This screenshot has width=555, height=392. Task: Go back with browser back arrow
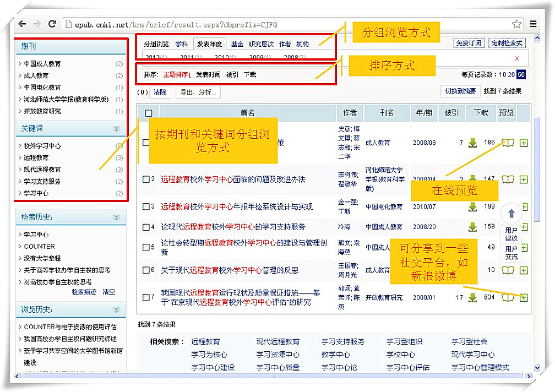[22, 24]
